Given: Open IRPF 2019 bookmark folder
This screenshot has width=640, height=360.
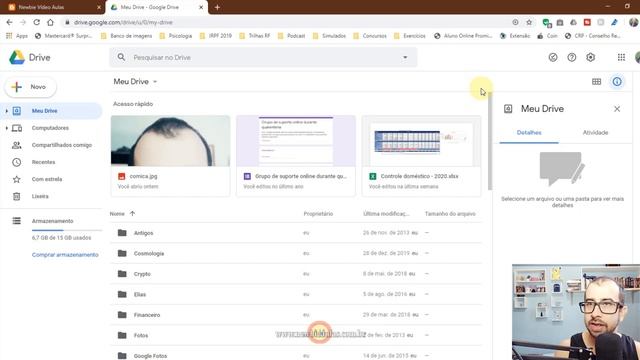Looking at the screenshot, I should 216,36.
